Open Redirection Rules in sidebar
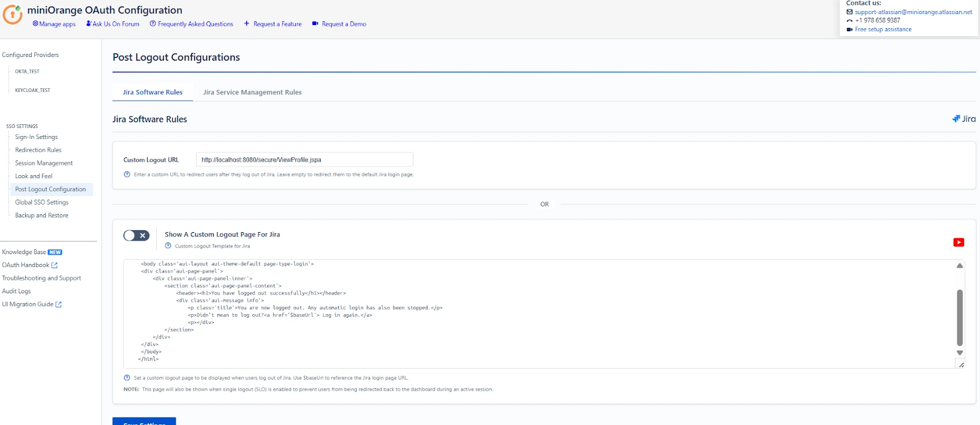This screenshot has height=425, width=980. (x=39, y=150)
